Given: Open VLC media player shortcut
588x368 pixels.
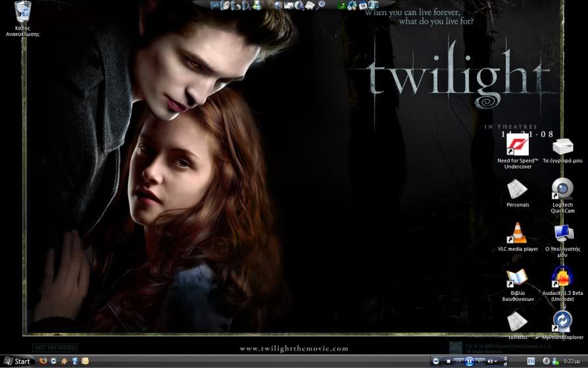Looking at the screenshot, I should (x=517, y=234).
